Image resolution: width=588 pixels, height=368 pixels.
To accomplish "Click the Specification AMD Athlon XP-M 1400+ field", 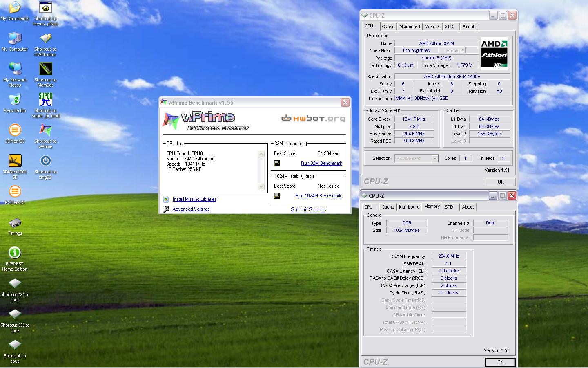I will [x=452, y=76].
